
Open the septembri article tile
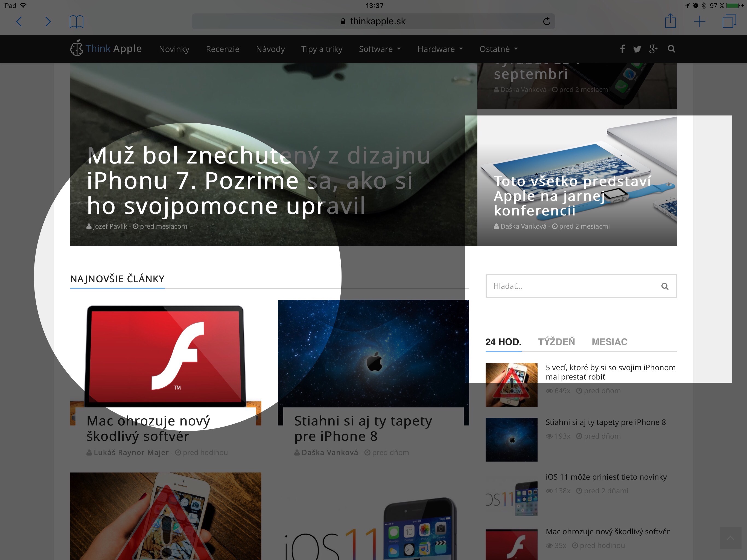pyautogui.click(x=577, y=86)
